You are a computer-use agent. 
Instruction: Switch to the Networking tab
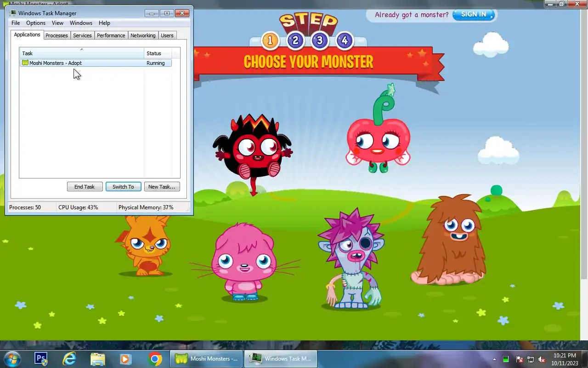point(143,35)
